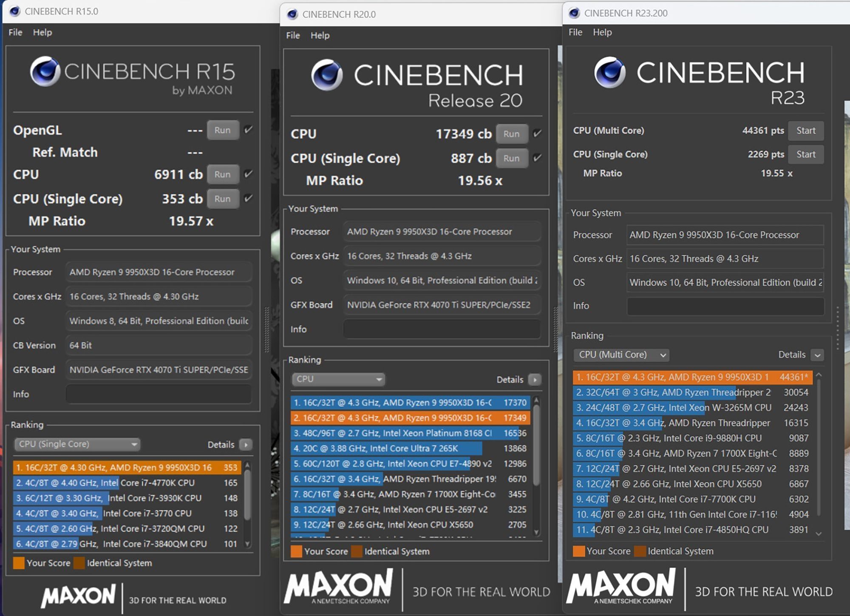
Task: Click R15 ranking scrollbar up arrow
Action: (247, 466)
